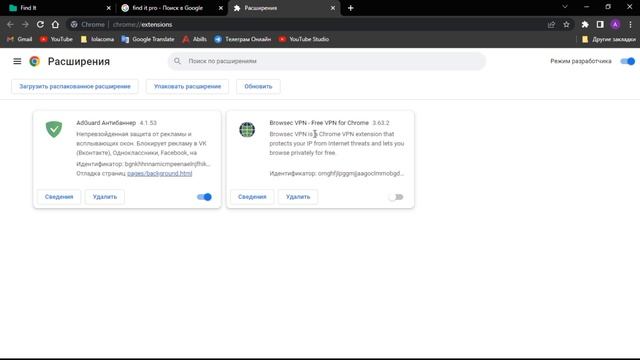The height and width of the screenshot is (360, 640).
Task: Expand the tab search dropdown arrow
Action: 565,7
